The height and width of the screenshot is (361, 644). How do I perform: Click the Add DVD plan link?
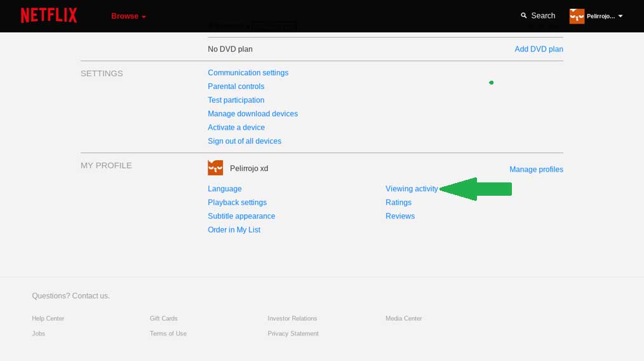point(539,49)
